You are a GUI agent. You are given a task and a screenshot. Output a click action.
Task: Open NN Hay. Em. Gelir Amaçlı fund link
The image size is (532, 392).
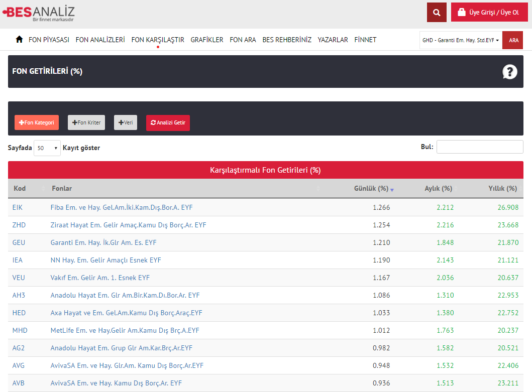coord(106,260)
